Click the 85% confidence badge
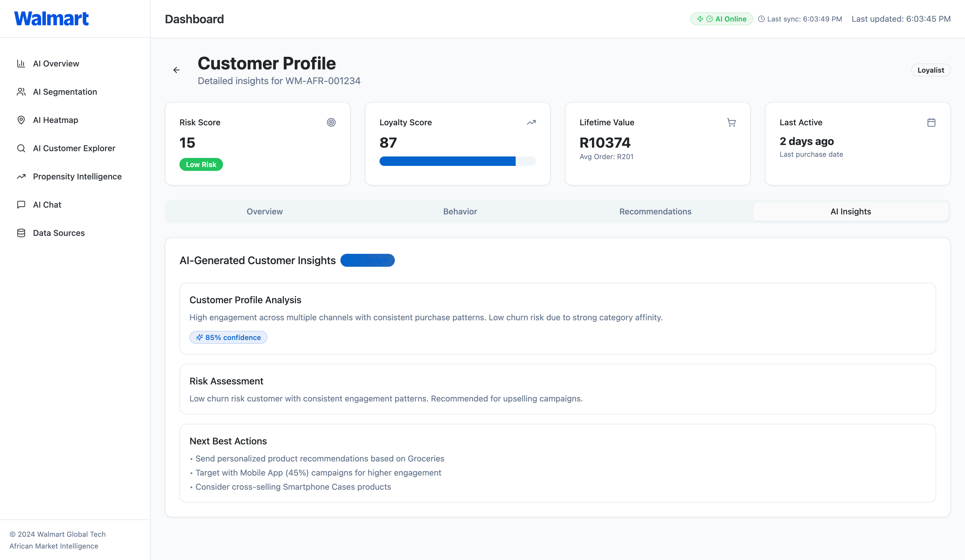The height and width of the screenshot is (560, 965). (x=228, y=337)
